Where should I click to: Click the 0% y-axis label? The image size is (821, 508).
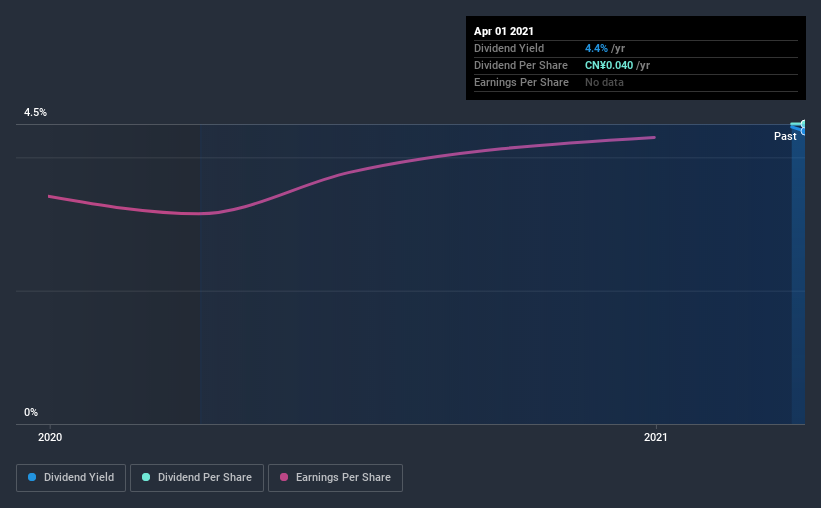(31, 413)
